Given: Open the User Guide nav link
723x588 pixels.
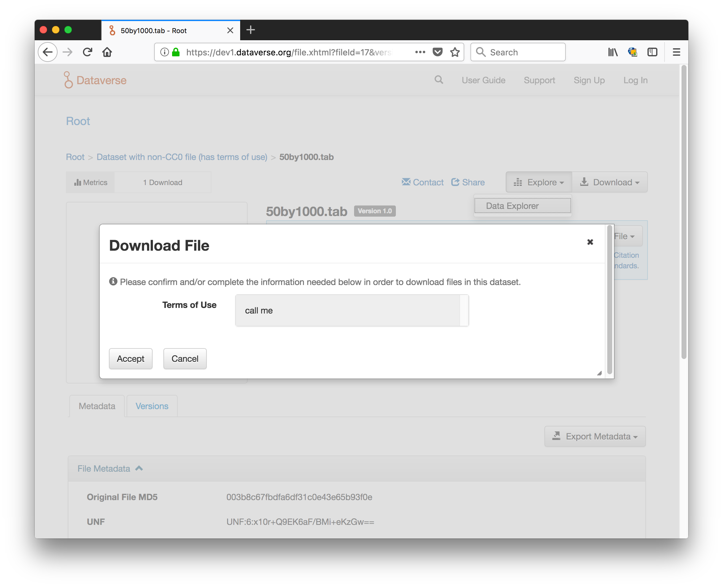Looking at the screenshot, I should 483,80.
